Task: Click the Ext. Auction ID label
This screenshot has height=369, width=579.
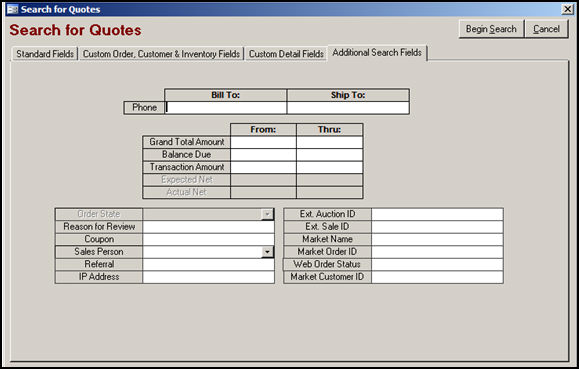Action: [328, 214]
